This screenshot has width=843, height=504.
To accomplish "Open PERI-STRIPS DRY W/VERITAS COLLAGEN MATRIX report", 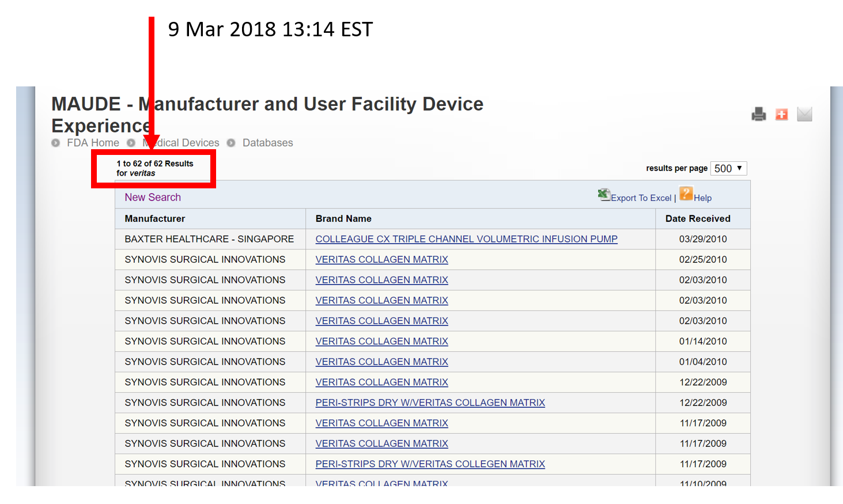I will [x=430, y=402].
